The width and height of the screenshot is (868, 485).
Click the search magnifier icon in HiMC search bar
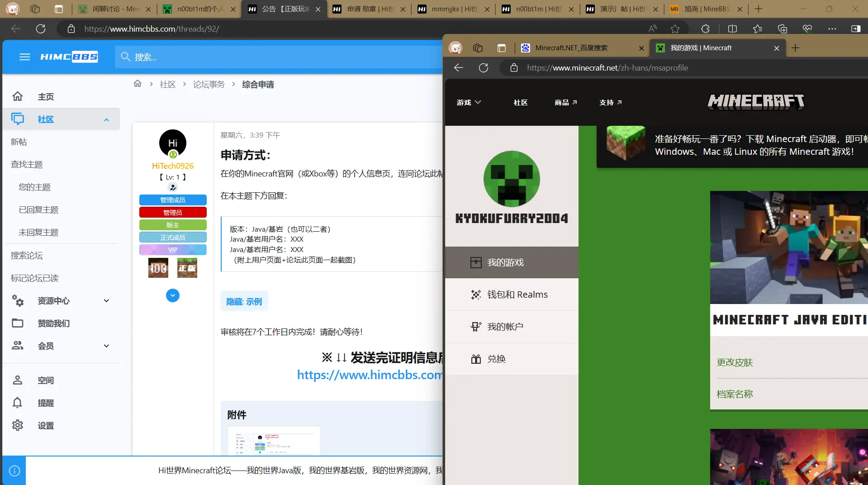coord(125,57)
